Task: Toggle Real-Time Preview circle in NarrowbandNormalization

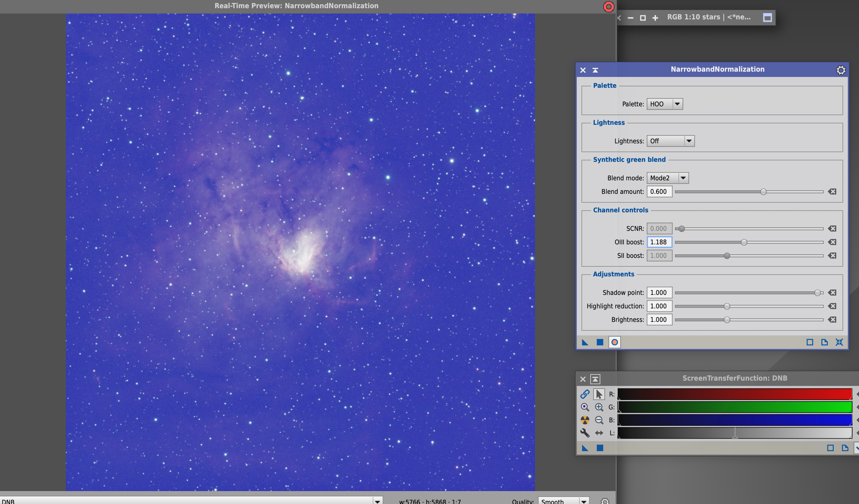Action: click(x=615, y=342)
